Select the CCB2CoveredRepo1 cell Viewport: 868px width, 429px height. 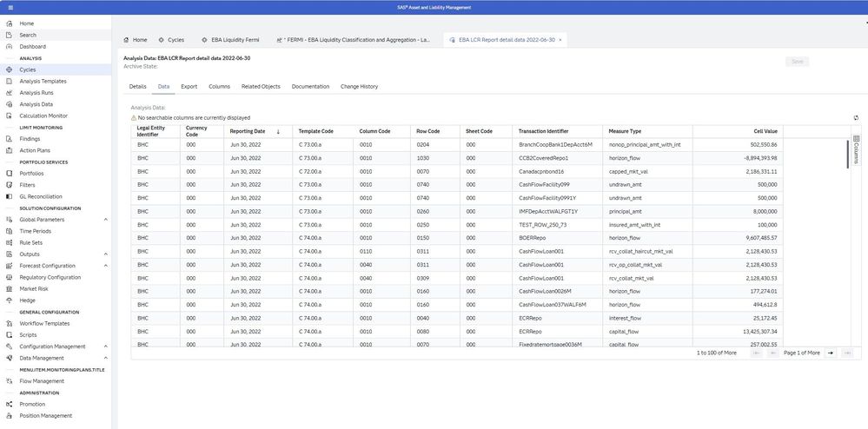click(557, 158)
